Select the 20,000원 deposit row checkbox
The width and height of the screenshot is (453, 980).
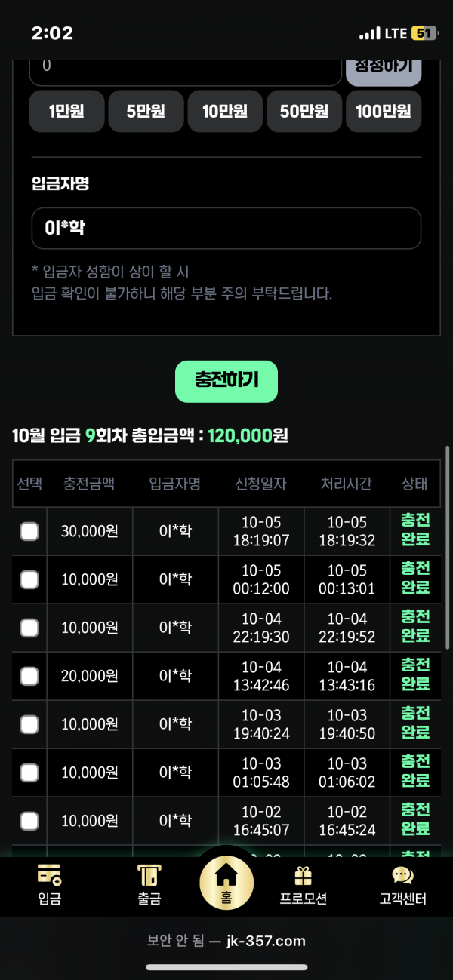click(x=29, y=676)
